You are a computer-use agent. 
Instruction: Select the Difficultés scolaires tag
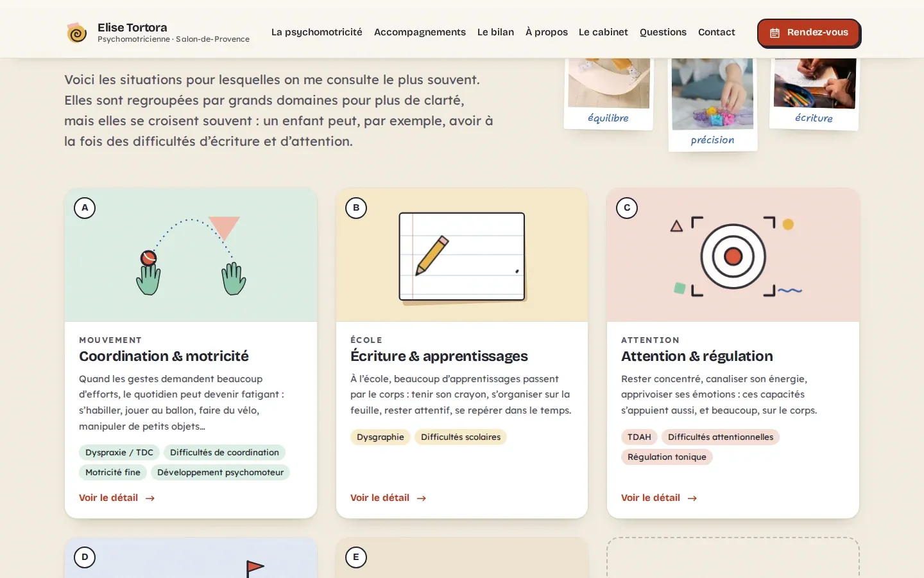(461, 437)
